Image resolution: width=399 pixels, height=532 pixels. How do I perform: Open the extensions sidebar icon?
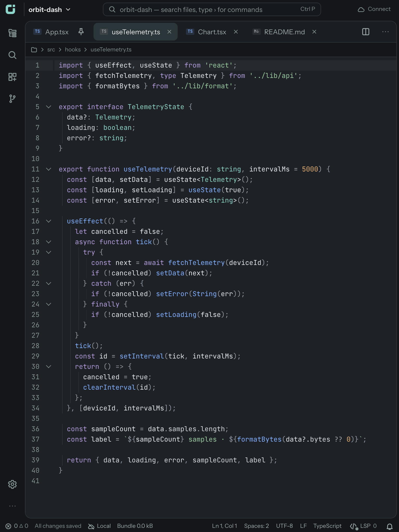click(x=12, y=77)
